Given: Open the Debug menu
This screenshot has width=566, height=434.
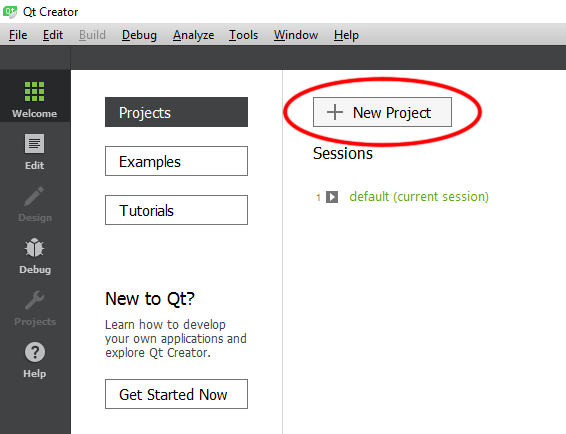Looking at the screenshot, I should pyautogui.click(x=139, y=35).
